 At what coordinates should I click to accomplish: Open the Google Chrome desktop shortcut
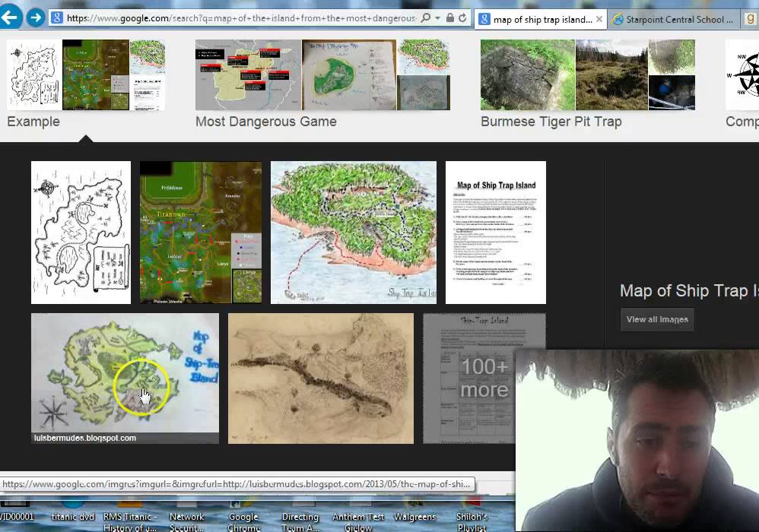[243, 521]
